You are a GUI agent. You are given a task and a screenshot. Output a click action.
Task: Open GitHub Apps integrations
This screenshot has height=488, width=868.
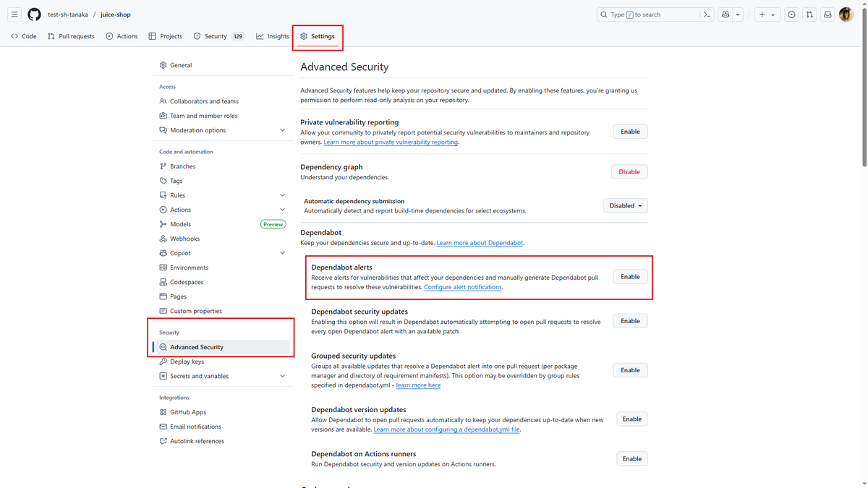tap(222, 412)
